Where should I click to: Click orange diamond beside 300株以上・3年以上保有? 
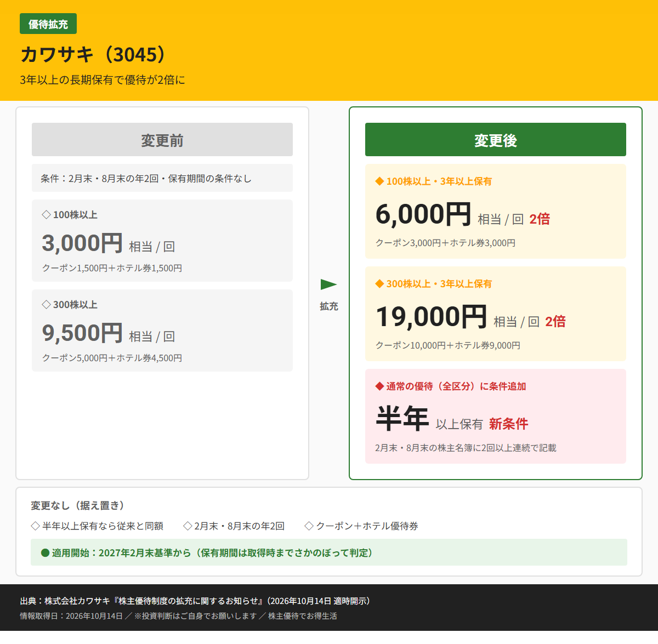click(379, 284)
